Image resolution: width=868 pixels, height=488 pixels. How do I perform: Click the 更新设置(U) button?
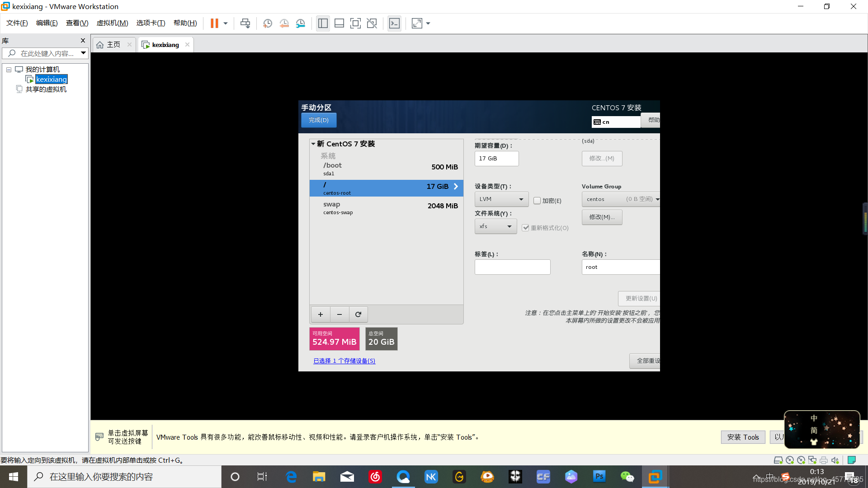(639, 299)
